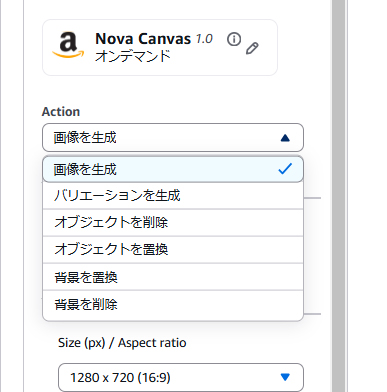
Task: Click the 1.0 version text
Action: click(204, 39)
